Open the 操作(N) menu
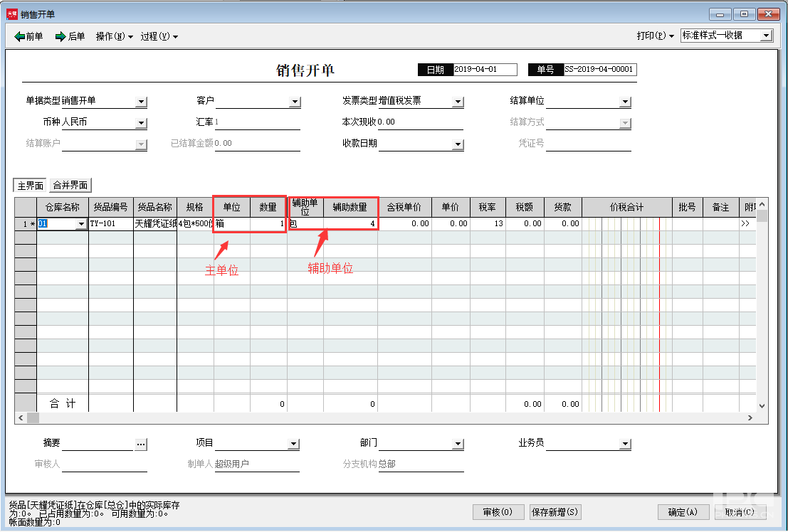 (x=114, y=36)
